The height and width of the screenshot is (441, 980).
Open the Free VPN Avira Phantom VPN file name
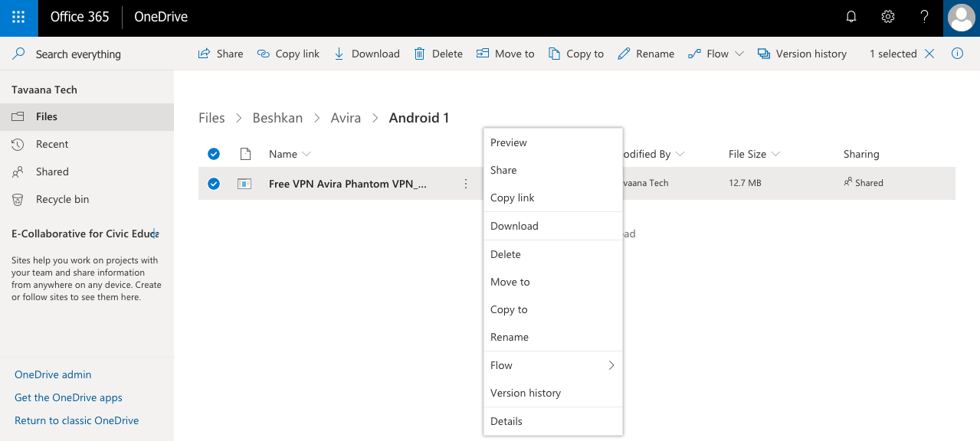[348, 184]
